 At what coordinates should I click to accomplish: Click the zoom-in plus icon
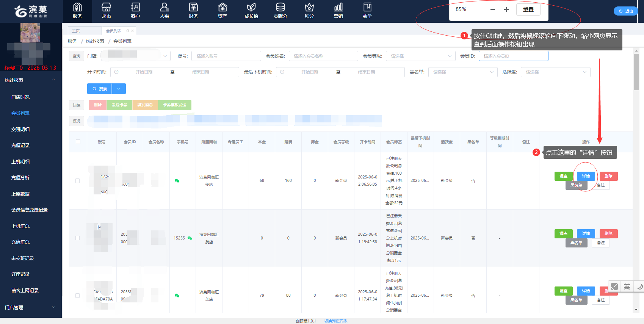point(506,9)
